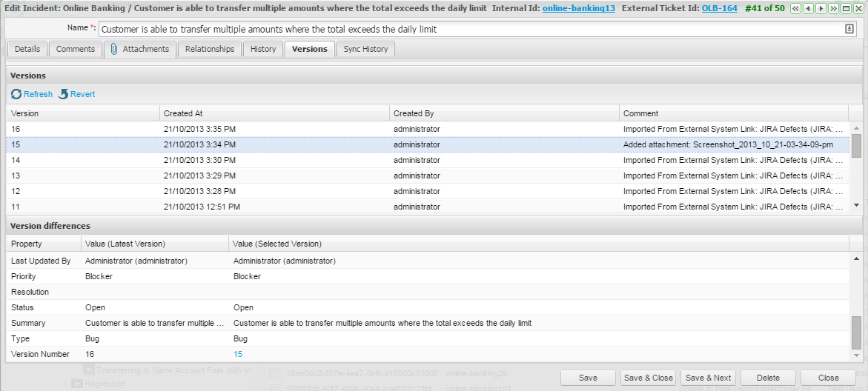Go to the previous incident record
Screen dimensions: 868x391
(x=809, y=9)
